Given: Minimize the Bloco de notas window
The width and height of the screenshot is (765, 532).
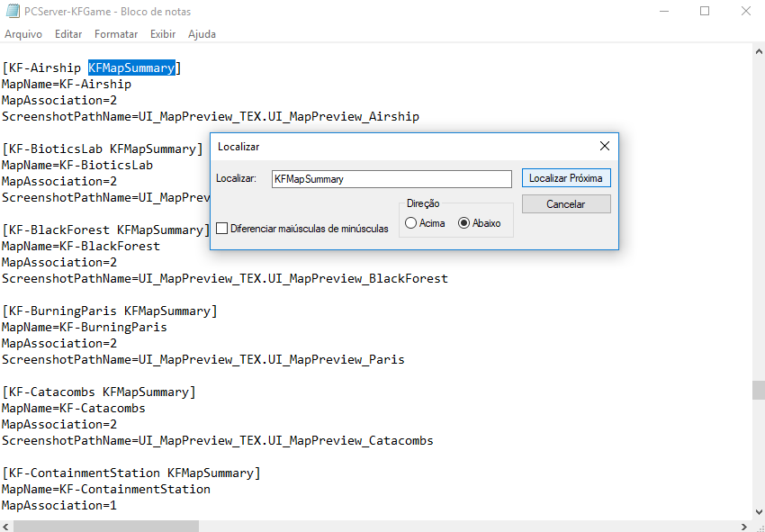Looking at the screenshot, I should click(x=663, y=12).
